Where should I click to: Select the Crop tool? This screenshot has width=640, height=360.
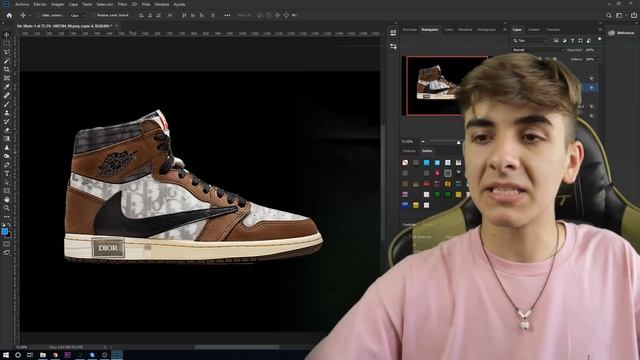click(7, 69)
